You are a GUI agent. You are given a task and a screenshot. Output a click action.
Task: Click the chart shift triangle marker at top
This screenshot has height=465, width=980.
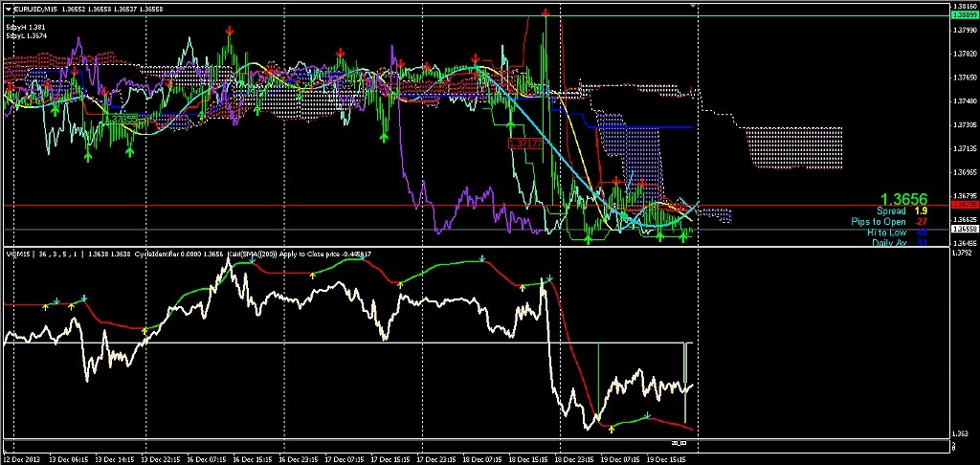pos(692,5)
